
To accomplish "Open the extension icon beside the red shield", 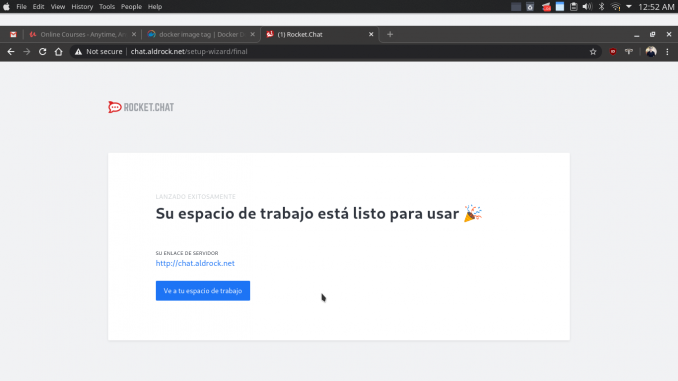I will 629,52.
